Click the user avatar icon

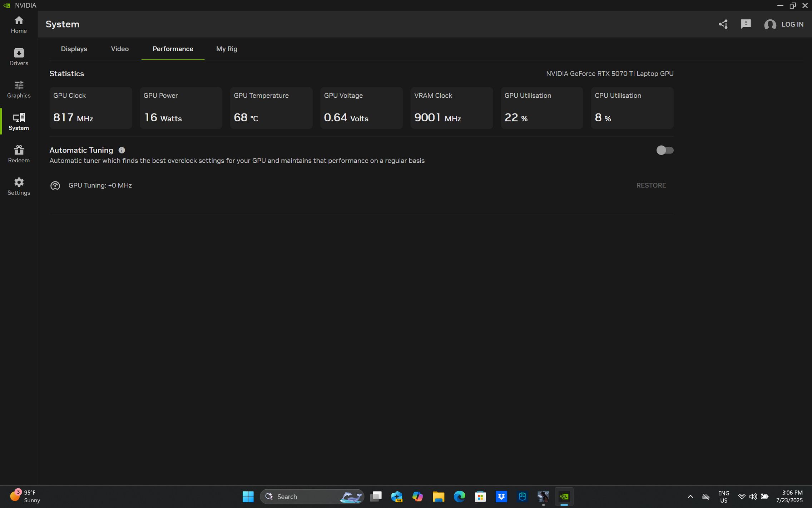pos(770,24)
